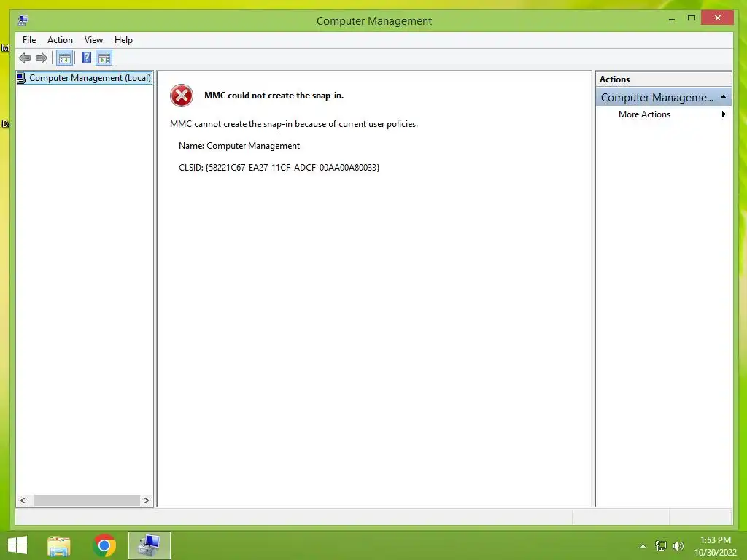This screenshot has height=560, width=747.
Task: Toggle Show/Hide Action Pane icon
Action: click(x=104, y=58)
